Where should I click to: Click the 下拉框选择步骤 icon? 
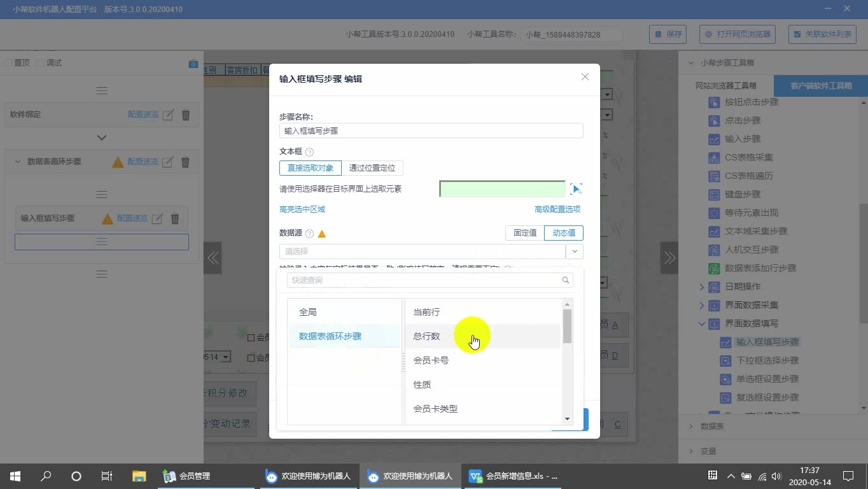click(725, 360)
